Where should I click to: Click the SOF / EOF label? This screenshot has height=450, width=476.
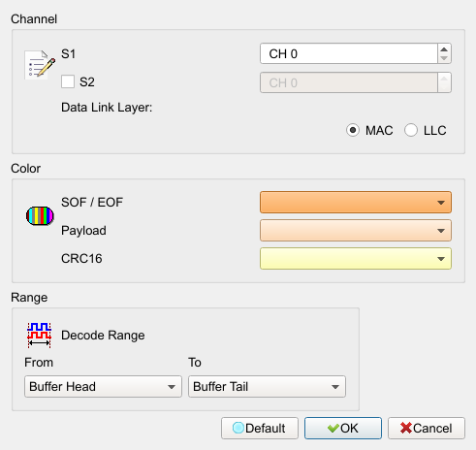(92, 203)
